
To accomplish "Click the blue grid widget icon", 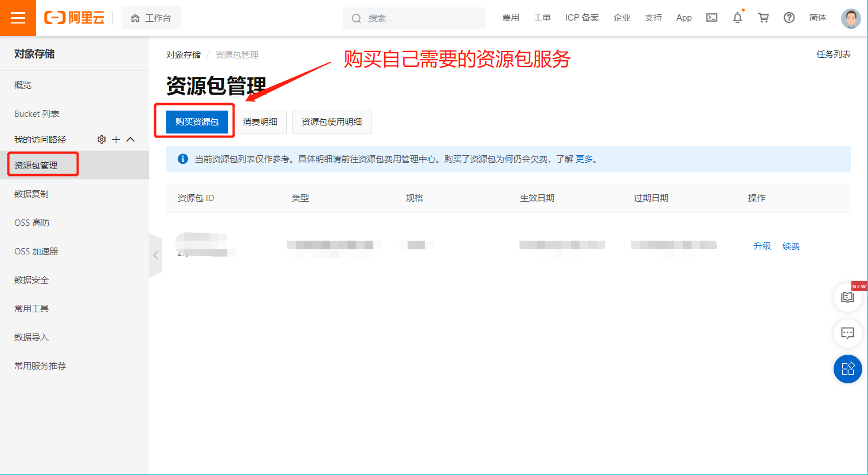I will pyautogui.click(x=848, y=369).
